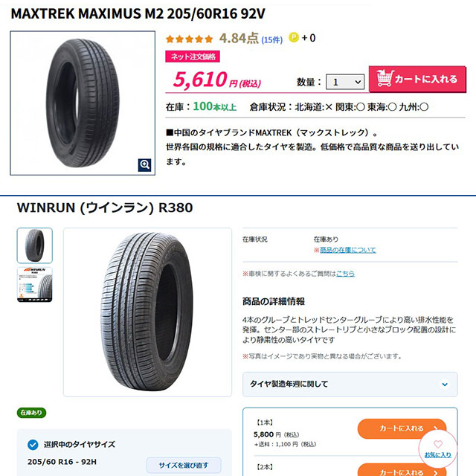Click the large WINRUN R380 tire image
476x476 pixels.
tap(147, 312)
